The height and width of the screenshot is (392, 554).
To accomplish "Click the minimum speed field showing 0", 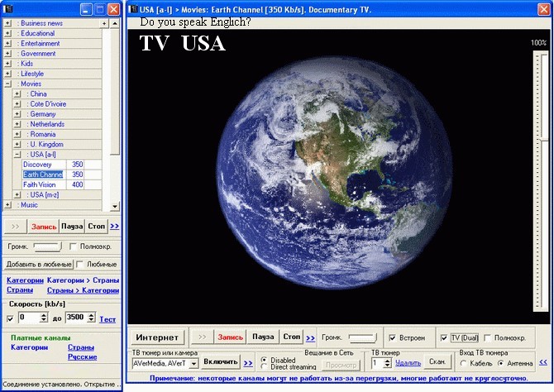I will (29, 318).
